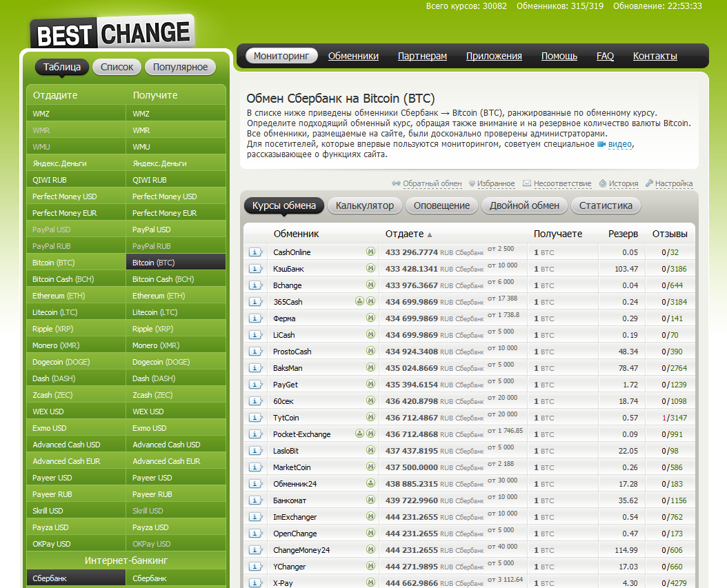This screenshot has width=727, height=588.
Task: Open the Двойной обмен tab
Action: point(524,205)
